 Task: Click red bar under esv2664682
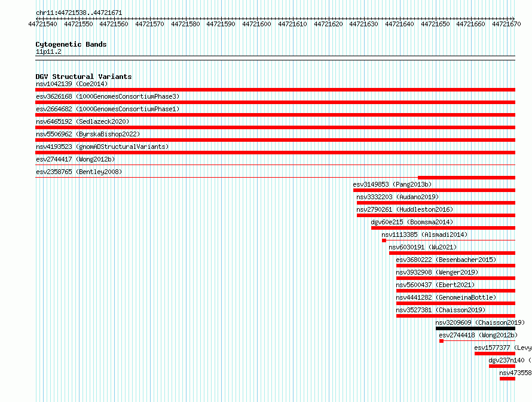[275, 115]
